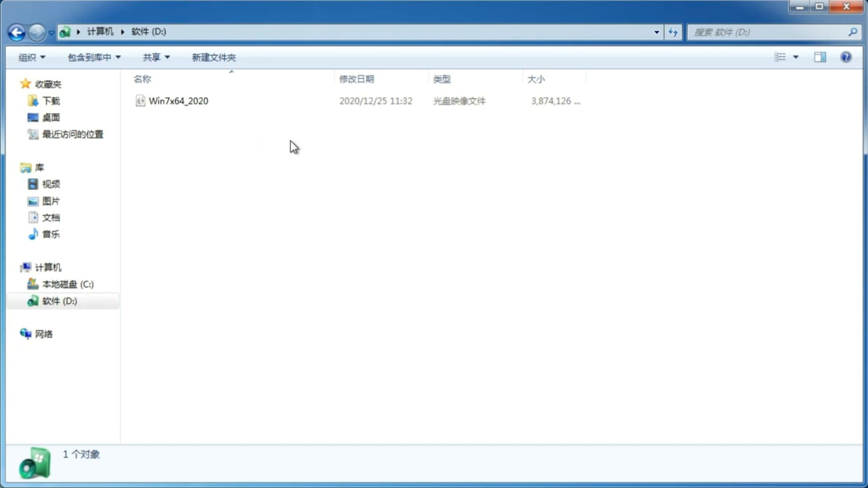The height and width of the screenshot is (488, 868).
Task: Expand 组织 (Organize) dropdown menu
Action: tap(31, 57)
